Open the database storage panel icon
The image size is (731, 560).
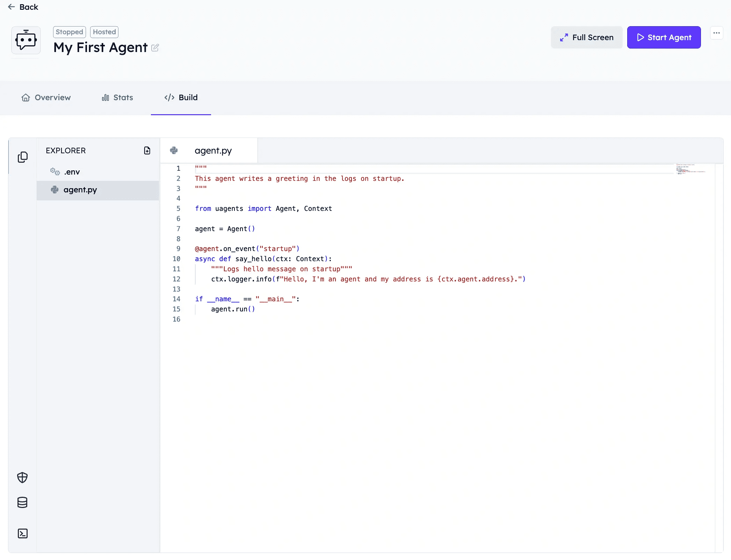click(22, 502)
